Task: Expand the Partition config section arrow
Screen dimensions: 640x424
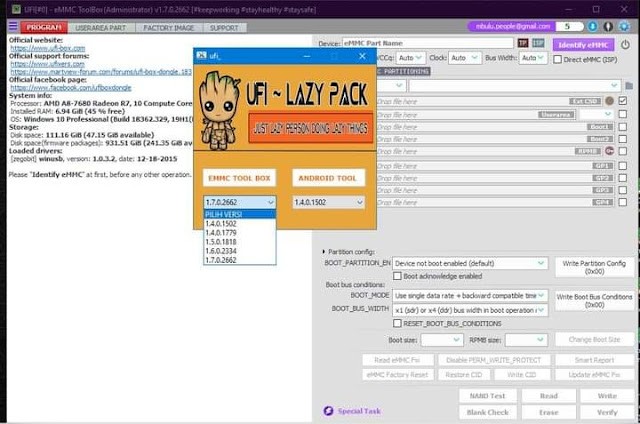Action: tap(324, 252)
